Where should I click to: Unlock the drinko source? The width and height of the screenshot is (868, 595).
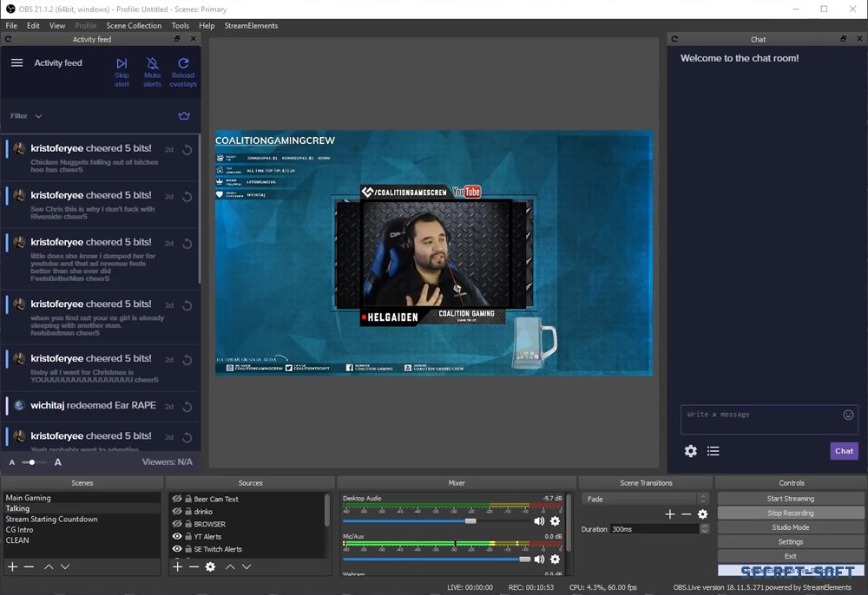(188, 511)
